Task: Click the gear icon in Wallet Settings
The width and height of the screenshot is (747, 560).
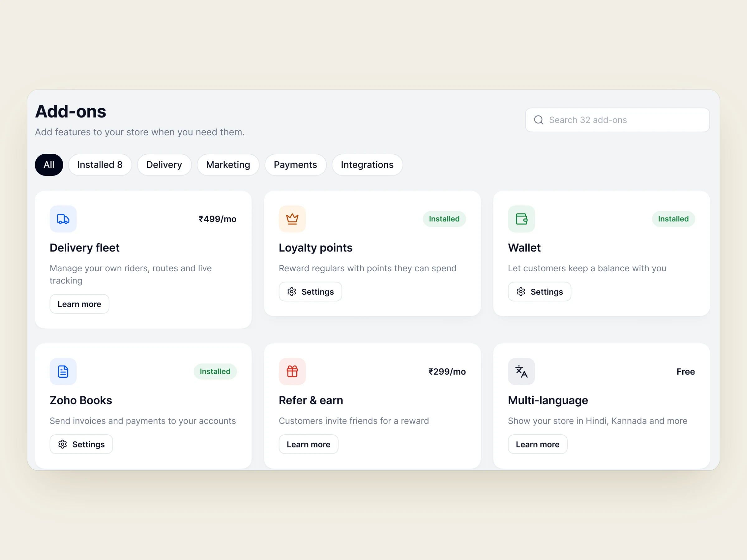Action: pyautogui.click(x=521, y=292)
